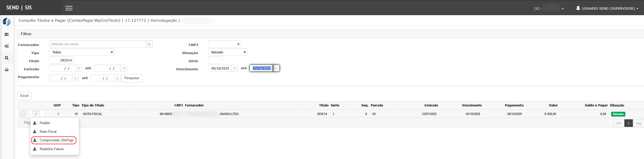Click the Título field with 293514
Viewport: 644px width, 159px height.
coord(61,60)
